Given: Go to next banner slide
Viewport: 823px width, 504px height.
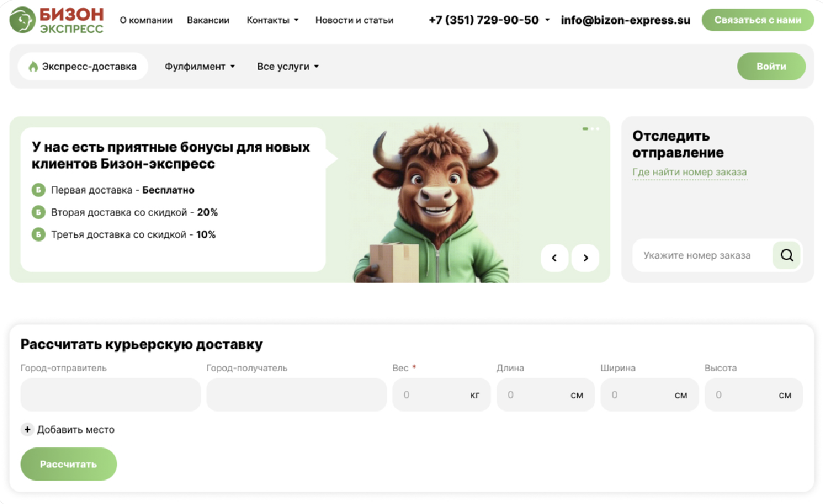Looking at the screenshot, I should [585, 258].
